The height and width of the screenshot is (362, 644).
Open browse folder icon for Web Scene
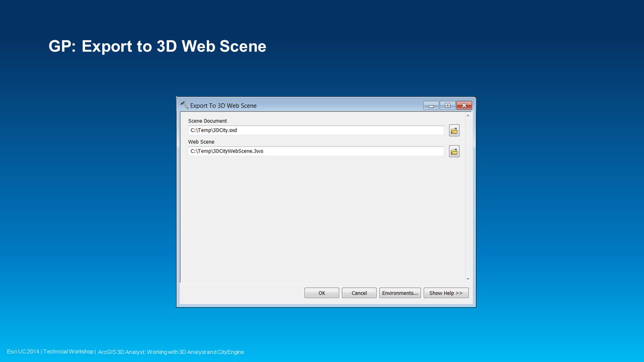coord(454,151)
